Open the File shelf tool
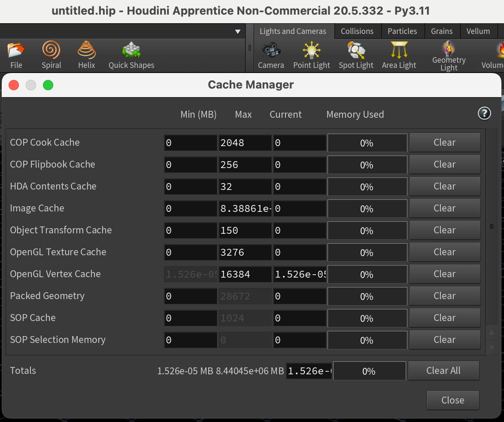The height and width of the screenshot is (422, 504). coord(16,55)
